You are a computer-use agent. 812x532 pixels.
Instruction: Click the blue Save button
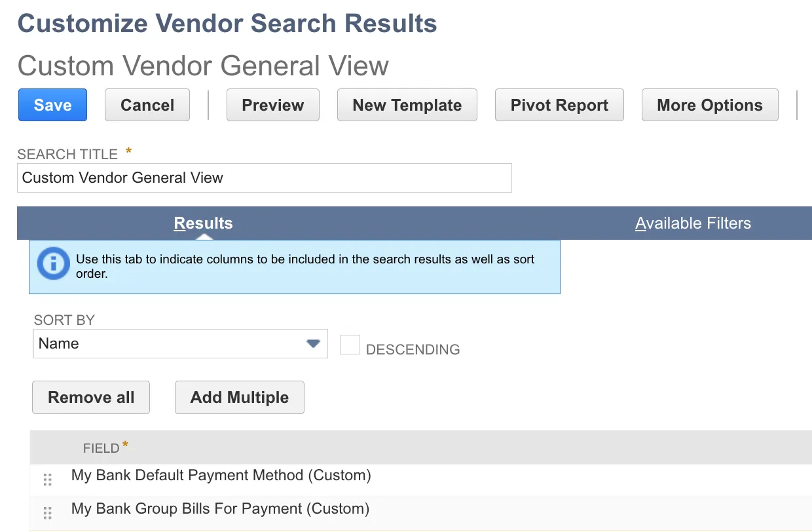pos(52,105)
